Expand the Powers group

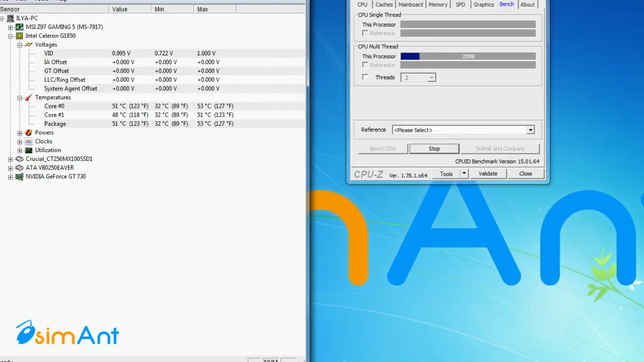(x=20, y=133)
